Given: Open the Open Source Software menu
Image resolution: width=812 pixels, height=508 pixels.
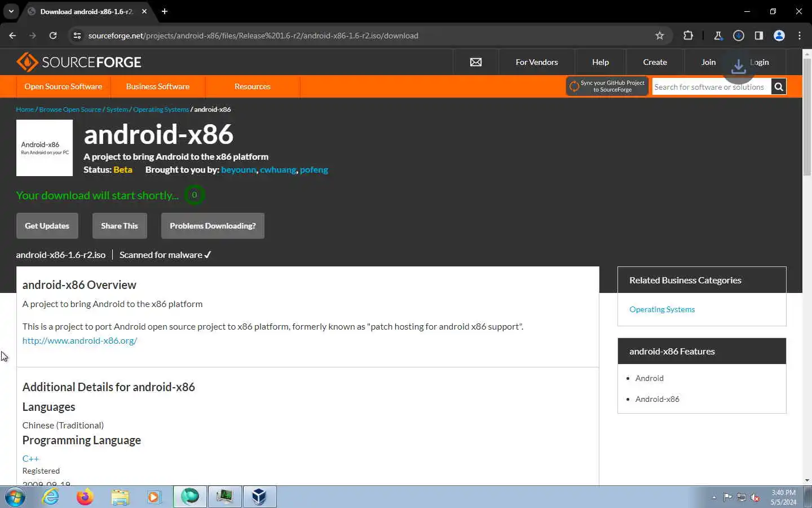Looking at the screenshot, I should [63, 86].
